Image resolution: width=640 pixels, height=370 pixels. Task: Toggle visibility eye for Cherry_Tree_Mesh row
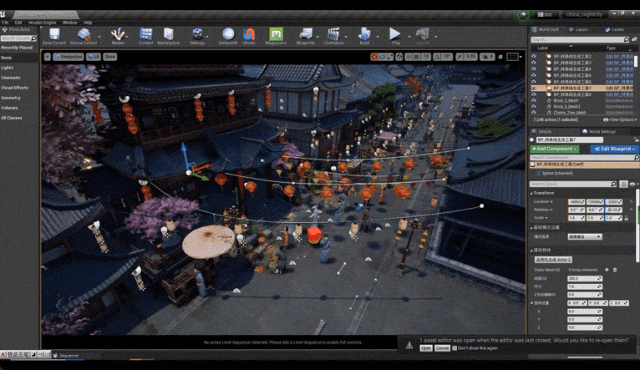[x=534, y=113]
